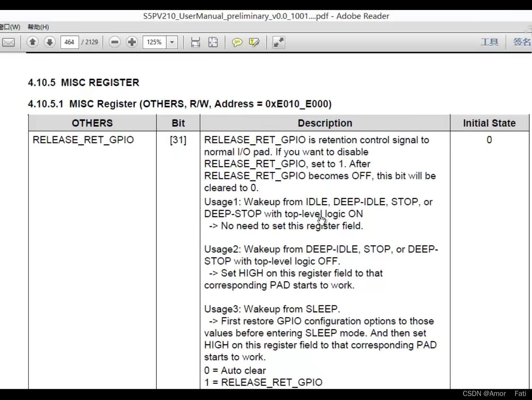Click the line 0 = Auto clear
This screenshot has width=532, height=400.
tap(235, 370)
